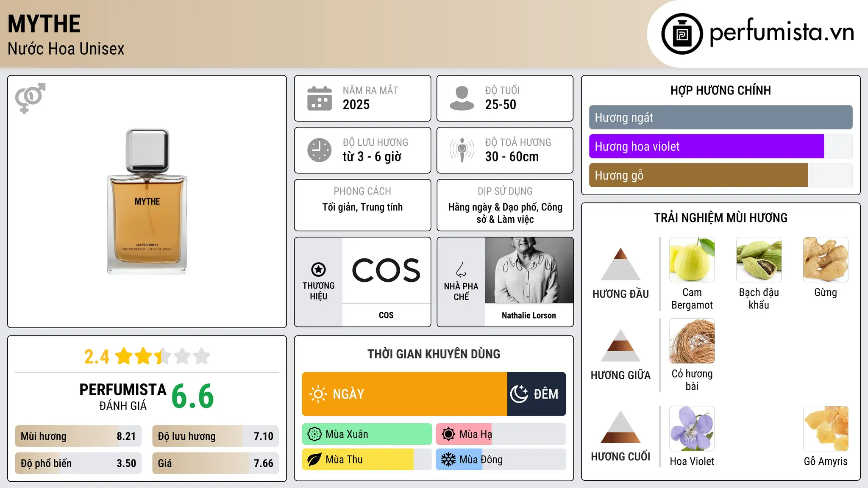Click the Hương giữa pyramid icon
Image resolution: width=868 pixels, height=488 pixels.
click(x=620, y=345)
